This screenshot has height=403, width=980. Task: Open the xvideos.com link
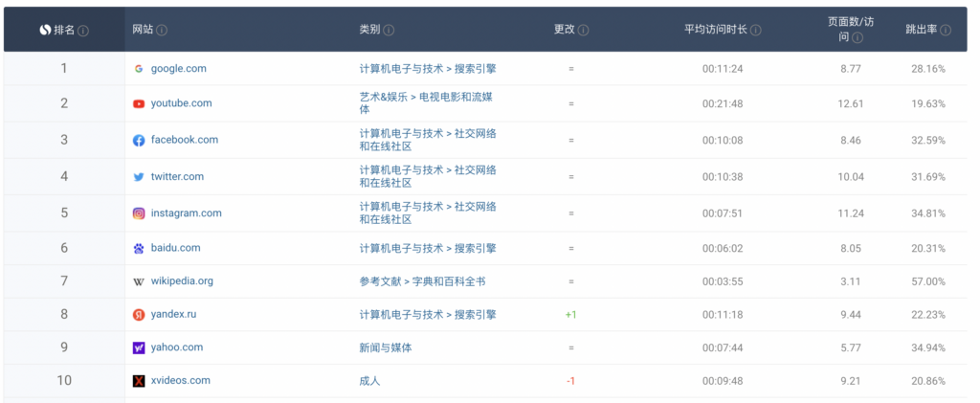tap(181, 381)
